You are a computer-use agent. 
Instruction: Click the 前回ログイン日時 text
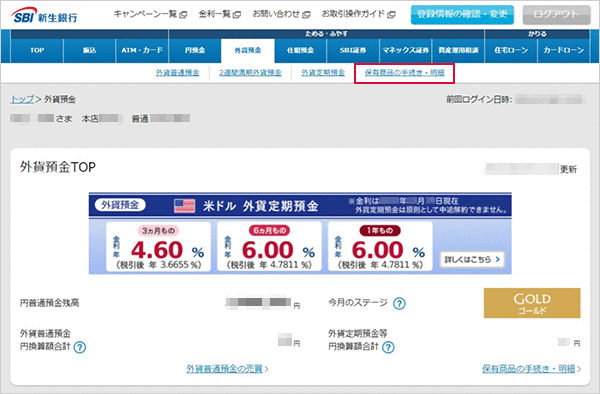click(479, 99)
